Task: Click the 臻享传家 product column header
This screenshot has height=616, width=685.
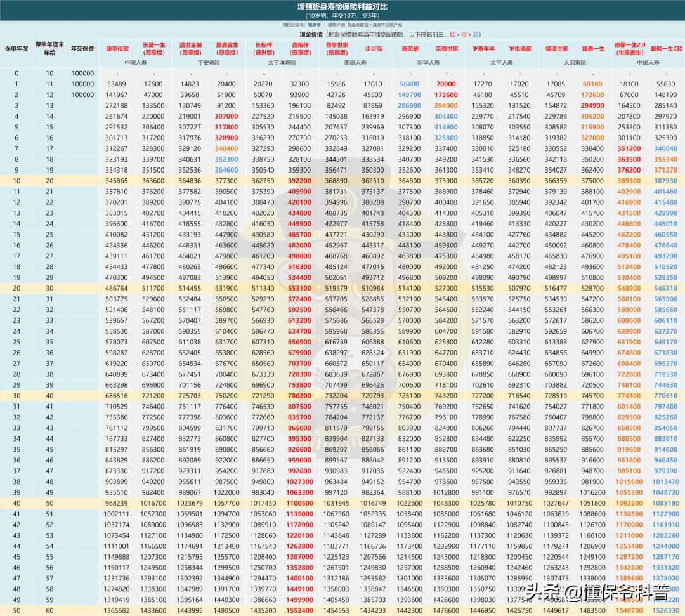Action: click(x=117, y=48)
